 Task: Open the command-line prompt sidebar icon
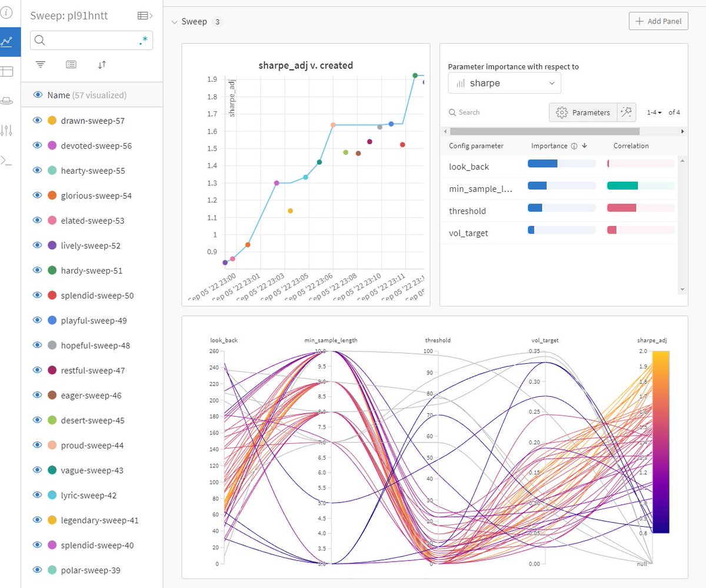tap(7, 160)
